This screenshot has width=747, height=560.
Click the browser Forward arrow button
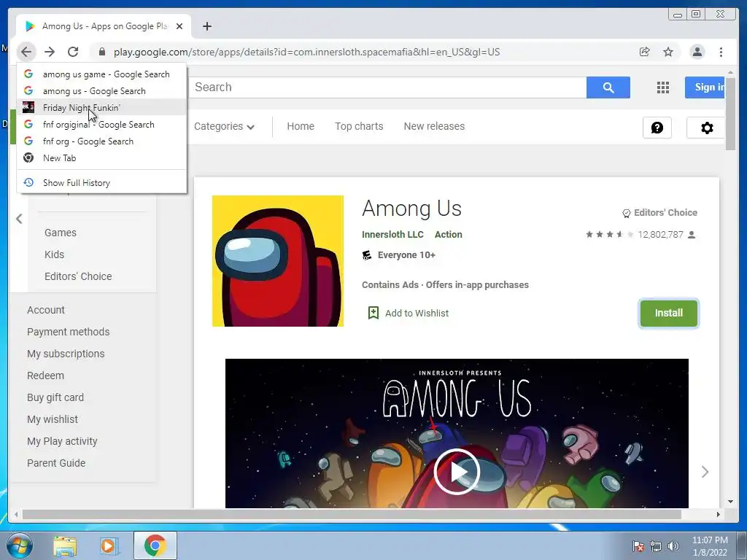(x=50, y=52)
